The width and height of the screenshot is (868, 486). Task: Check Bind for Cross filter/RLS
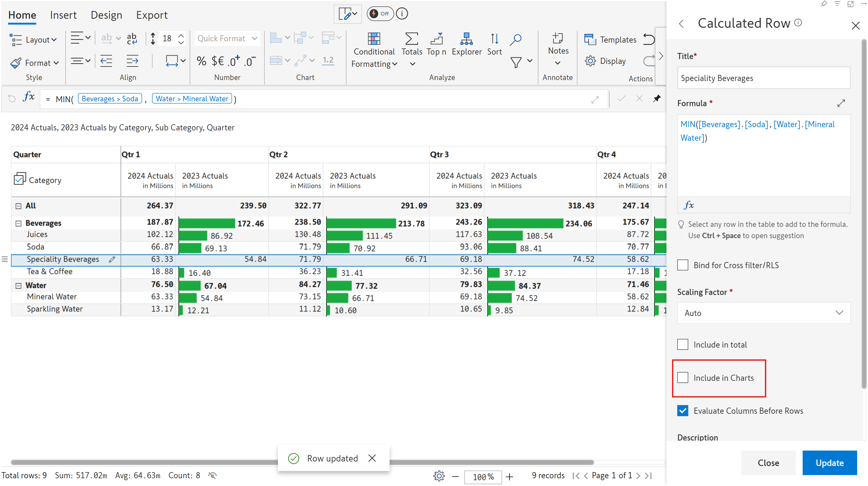tap(683, 265)
